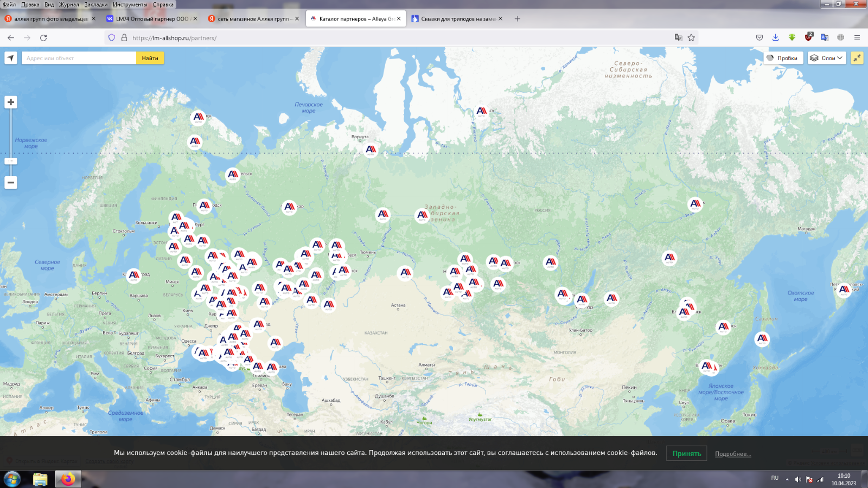The image size is (868, 488).
Task: Go back to previous page
Action: pyautogui.click(x=11, y=37)
